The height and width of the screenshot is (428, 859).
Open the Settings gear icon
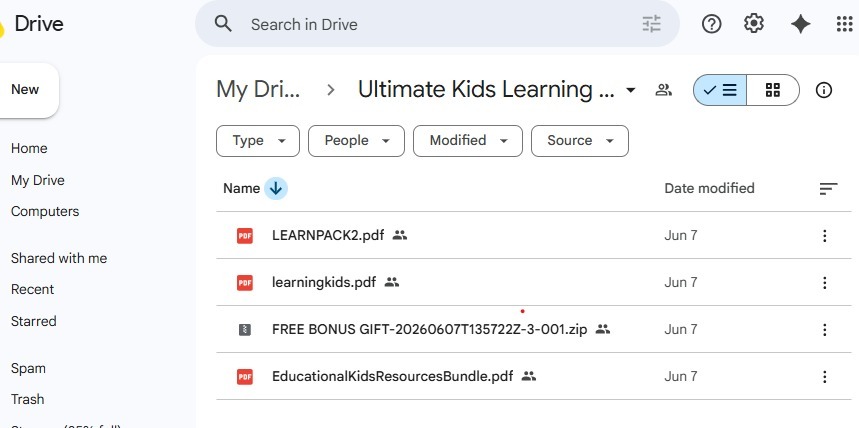pyautogui.click(x=754, y=24)
